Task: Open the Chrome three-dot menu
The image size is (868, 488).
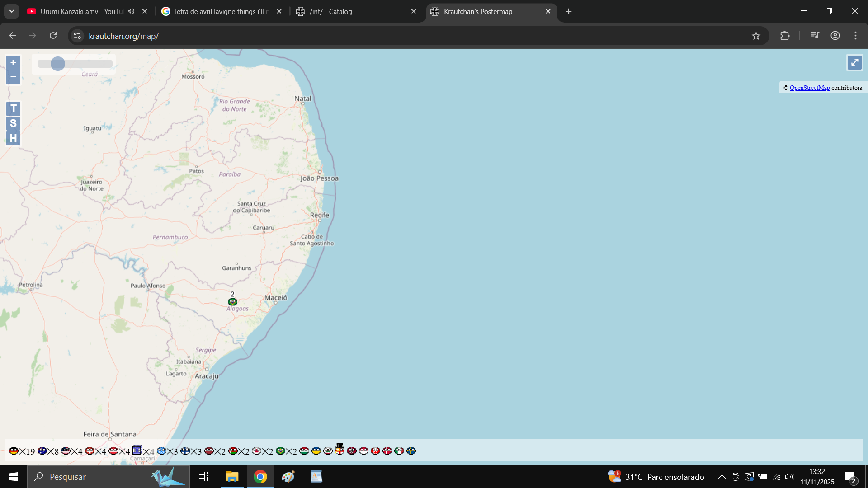Action: [x=855, y=36]
